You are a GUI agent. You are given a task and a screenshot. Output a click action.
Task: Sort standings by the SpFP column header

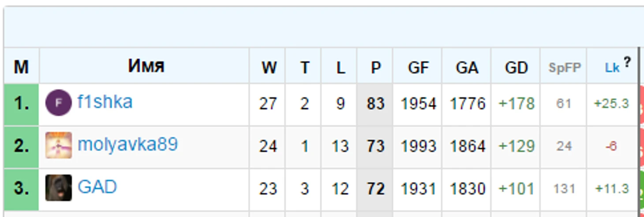(565, 68)
